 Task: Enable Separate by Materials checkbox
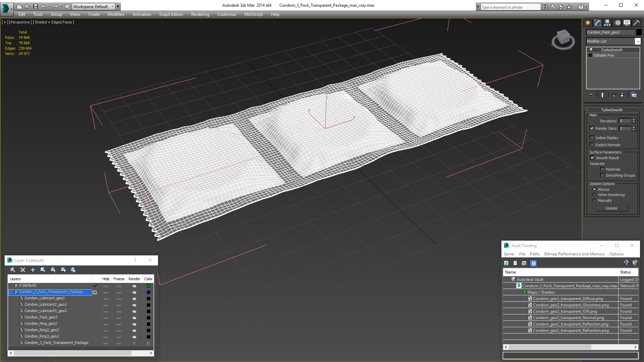click(602, 169)
